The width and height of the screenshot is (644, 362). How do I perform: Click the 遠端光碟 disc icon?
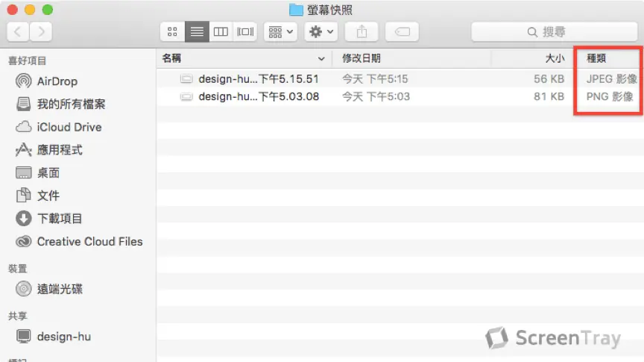coord(23,289)
